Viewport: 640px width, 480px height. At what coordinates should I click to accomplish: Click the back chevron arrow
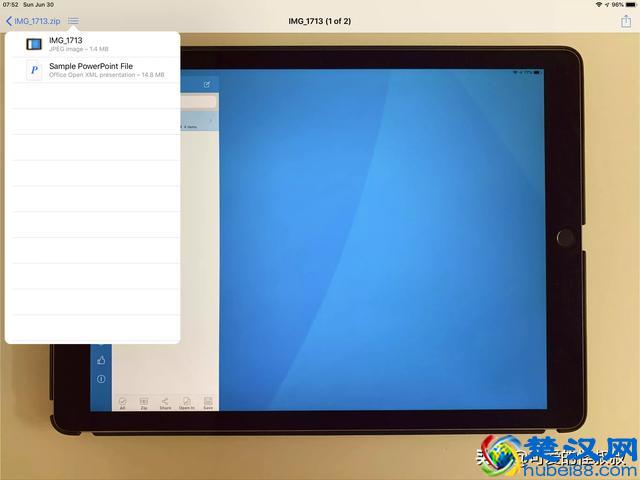coord(9,21)
